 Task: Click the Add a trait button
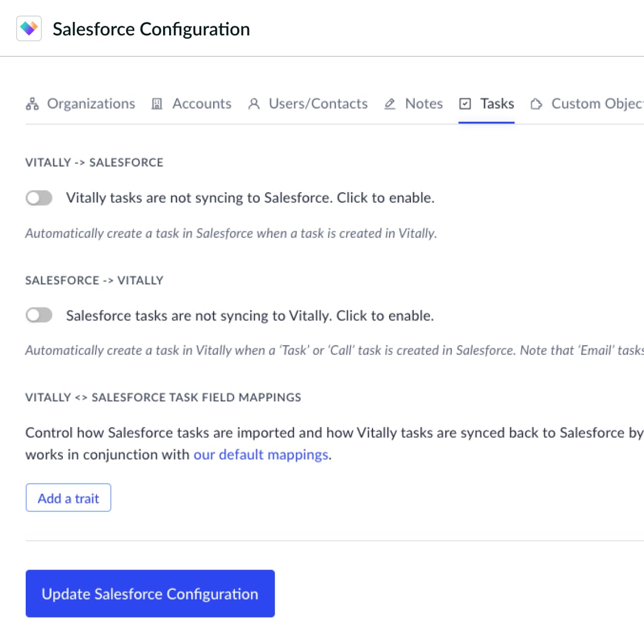[x=68, y=498]
